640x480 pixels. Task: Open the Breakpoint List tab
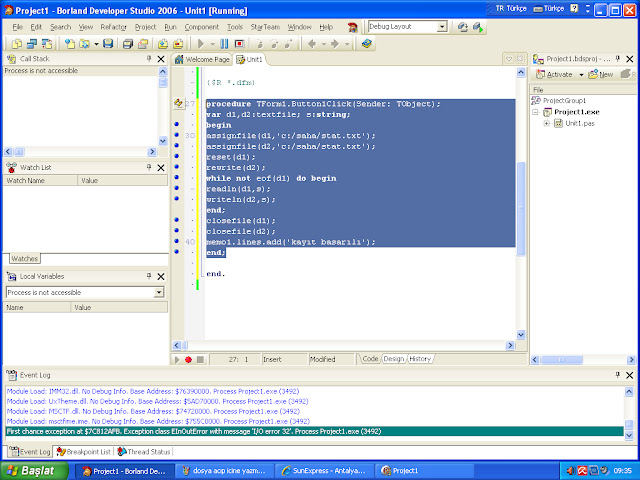coord(84,452)
